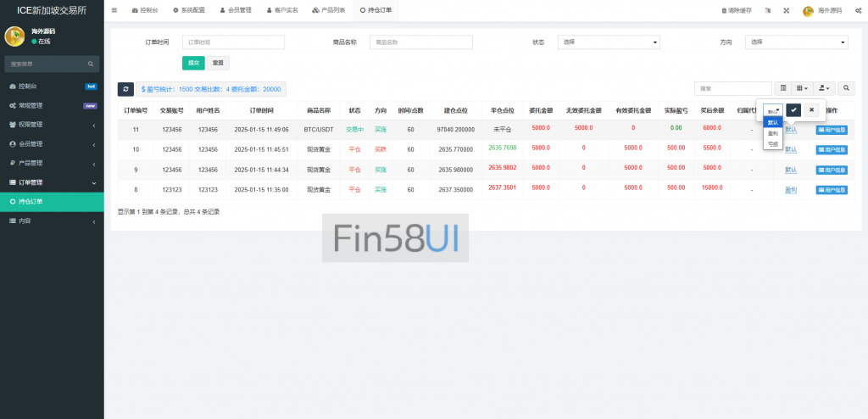
Task: Open the 状态 select dropdown
Action: click(608, 42)
